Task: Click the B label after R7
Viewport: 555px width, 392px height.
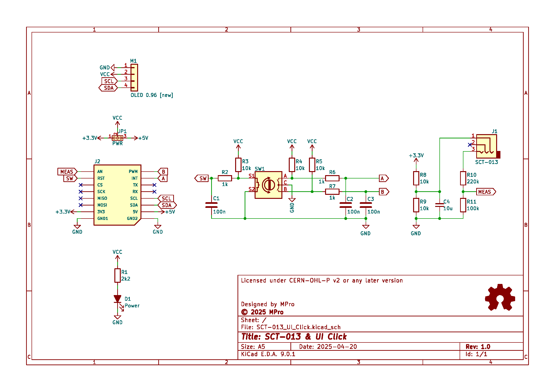Action: (384, 192)
